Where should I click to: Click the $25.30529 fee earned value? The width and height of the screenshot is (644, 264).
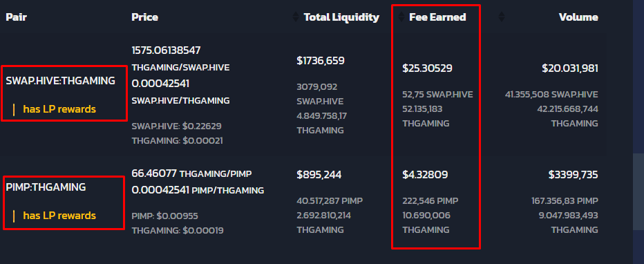(427, 68)
